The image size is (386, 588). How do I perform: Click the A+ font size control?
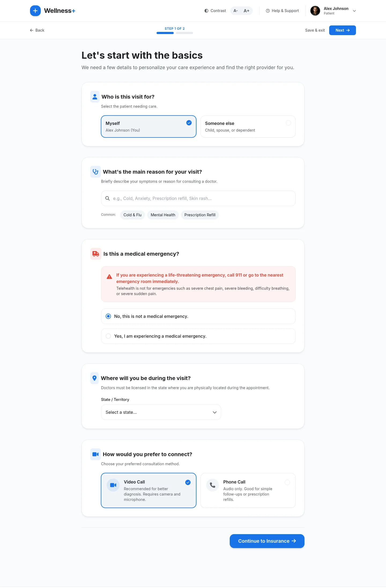tap(246, 11)
